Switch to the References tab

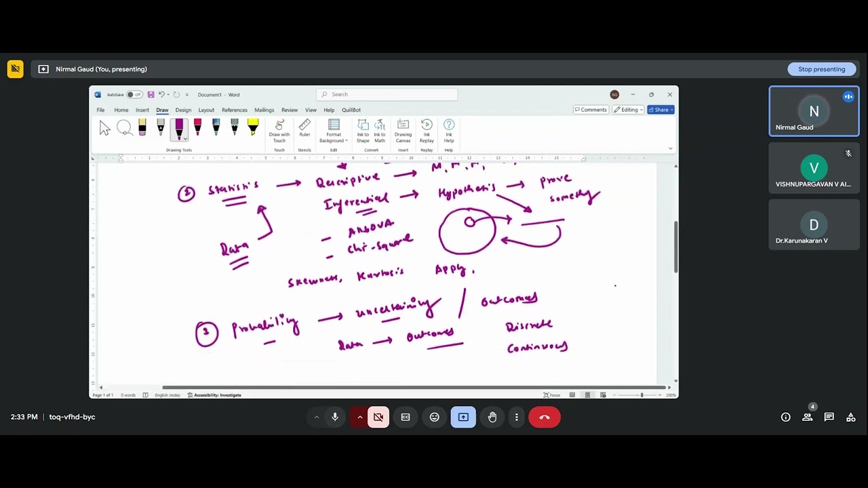click(x=235, y=110)
